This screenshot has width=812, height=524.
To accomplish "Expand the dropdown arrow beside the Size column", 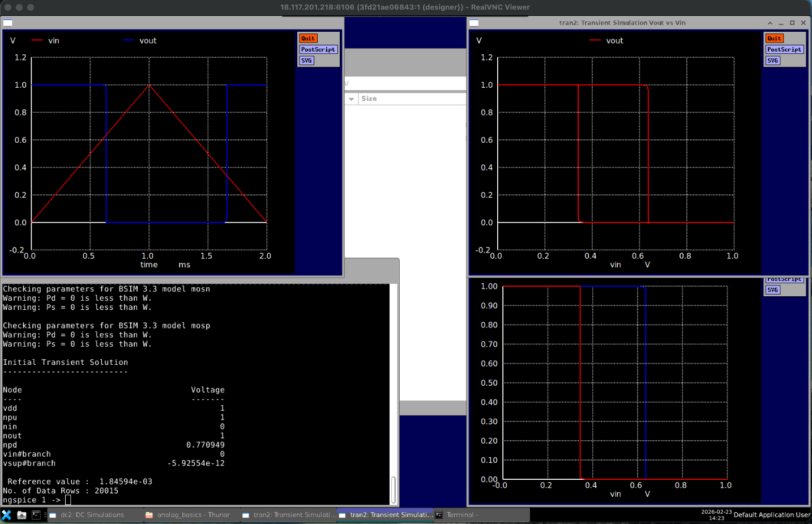I will pos(352,99).
